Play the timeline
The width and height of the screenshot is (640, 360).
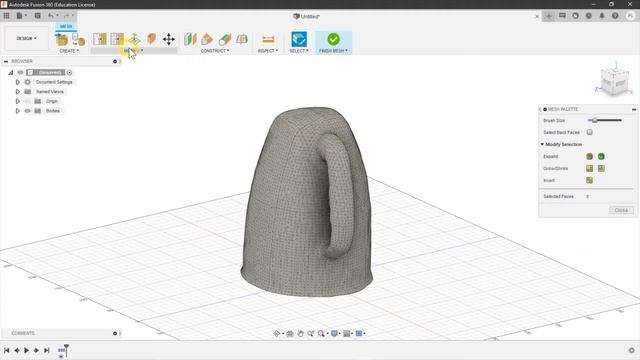pyautogui.click(x=27, y=350)
